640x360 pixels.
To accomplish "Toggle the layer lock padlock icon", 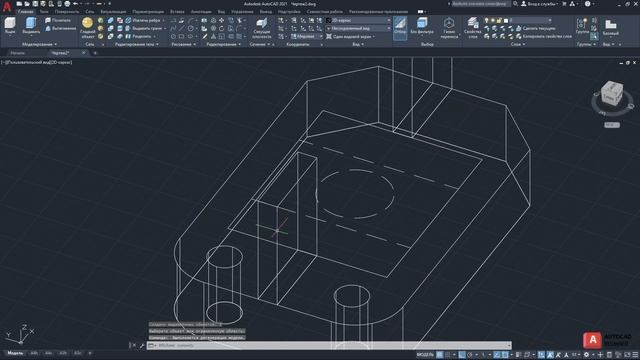I will (x=499, y=20).
